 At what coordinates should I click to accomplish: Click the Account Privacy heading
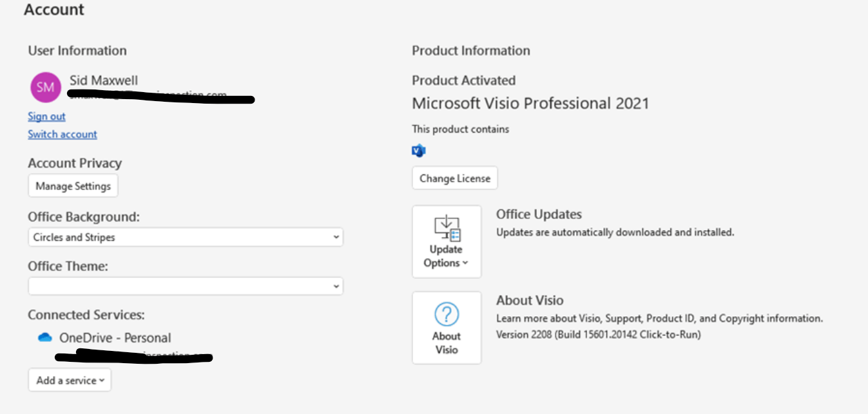tap(75, 163)
